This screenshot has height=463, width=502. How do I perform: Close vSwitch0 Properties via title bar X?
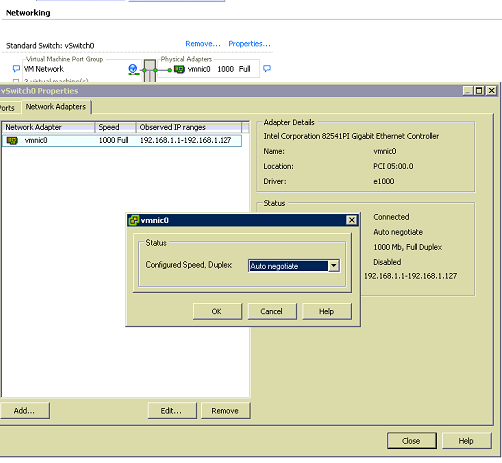(491, 91)
